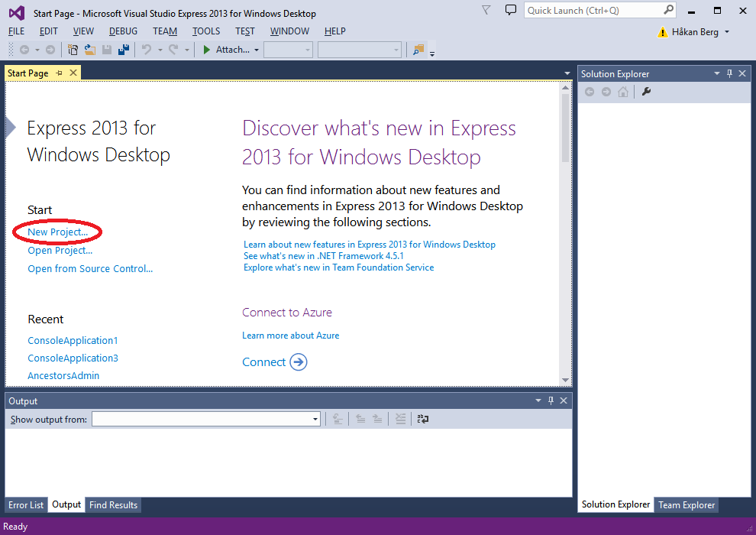The image size is (756, 535).
Task: Click the Save All toolbar icon
Action: pos(124,50)
